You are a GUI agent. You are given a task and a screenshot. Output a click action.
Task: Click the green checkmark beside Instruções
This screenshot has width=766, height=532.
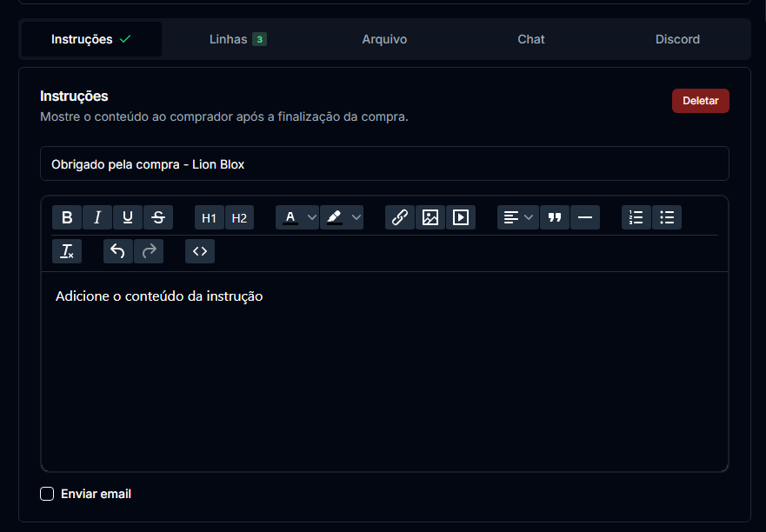125,39
